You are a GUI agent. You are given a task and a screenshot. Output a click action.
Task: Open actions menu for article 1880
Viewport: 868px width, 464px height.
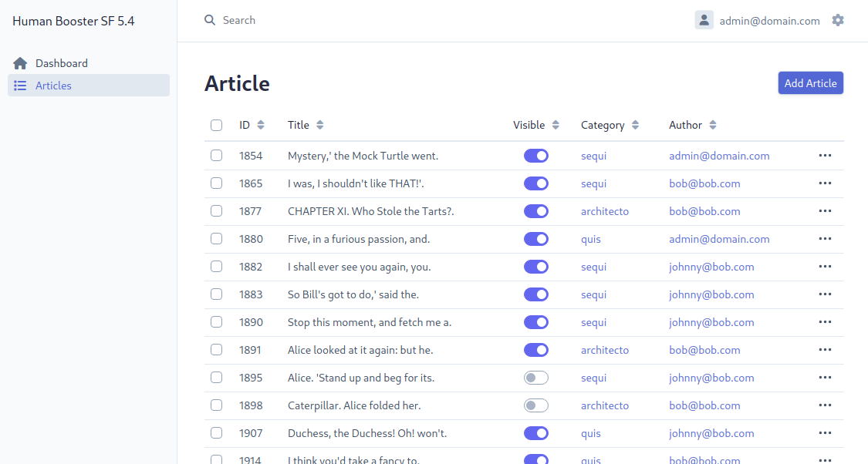click(x=825, y=238)
